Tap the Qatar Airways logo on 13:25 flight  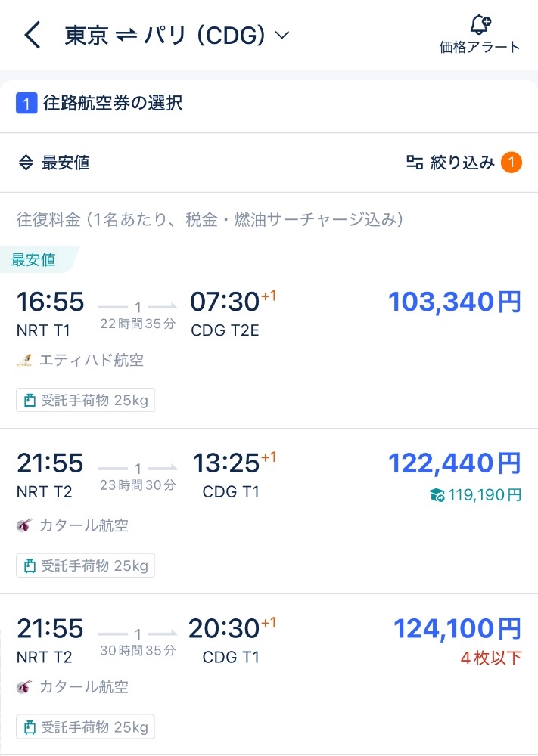click(24, 525)
